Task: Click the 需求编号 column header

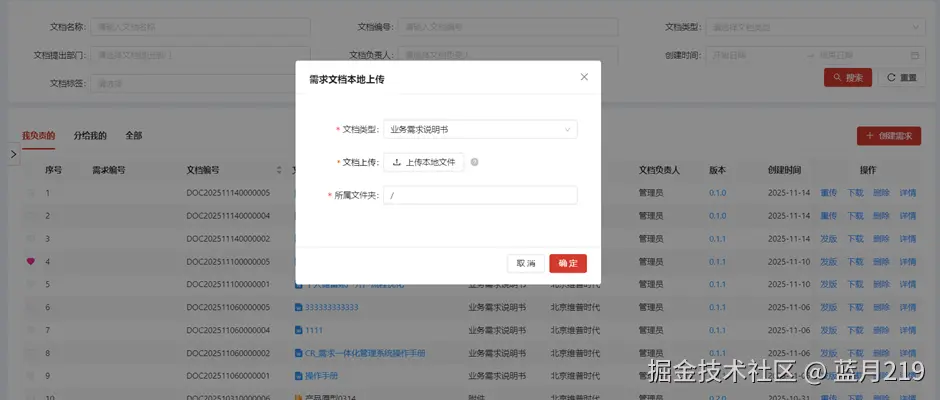Action: pos(109,170)
